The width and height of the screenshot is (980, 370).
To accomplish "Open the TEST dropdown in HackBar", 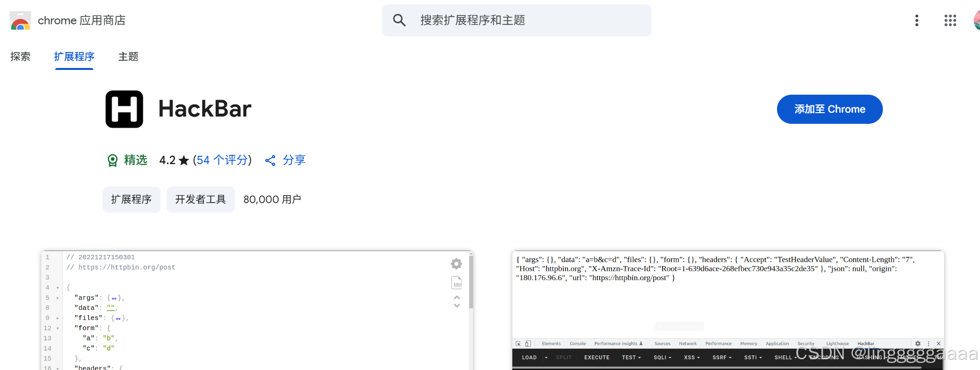I will (x=631, y=357).
